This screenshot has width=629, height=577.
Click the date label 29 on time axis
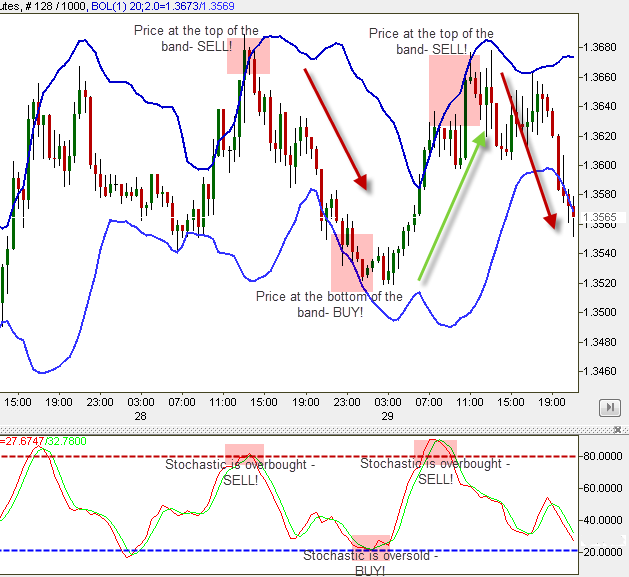pos(387,416)
